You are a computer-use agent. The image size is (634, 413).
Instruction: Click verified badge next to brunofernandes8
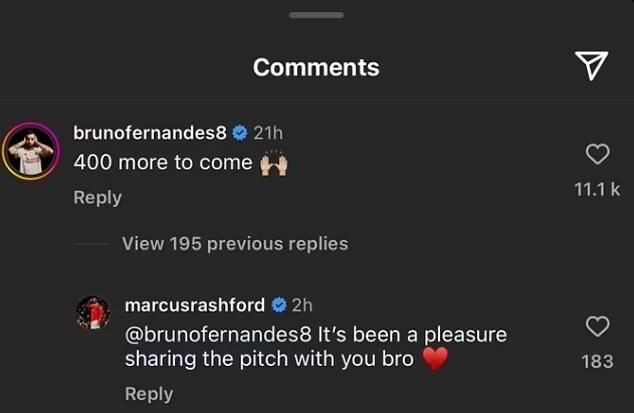click(240, 133)
